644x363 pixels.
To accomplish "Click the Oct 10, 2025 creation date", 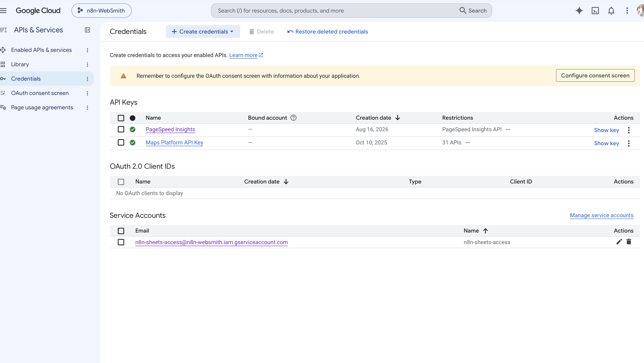I will point(371,143).
